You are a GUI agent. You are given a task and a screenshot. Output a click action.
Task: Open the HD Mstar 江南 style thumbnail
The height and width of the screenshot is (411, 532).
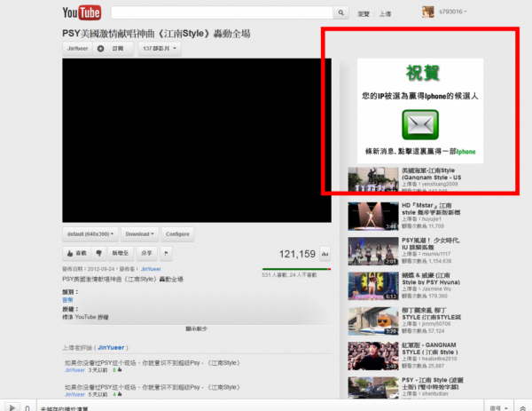[x=373, y=217]
